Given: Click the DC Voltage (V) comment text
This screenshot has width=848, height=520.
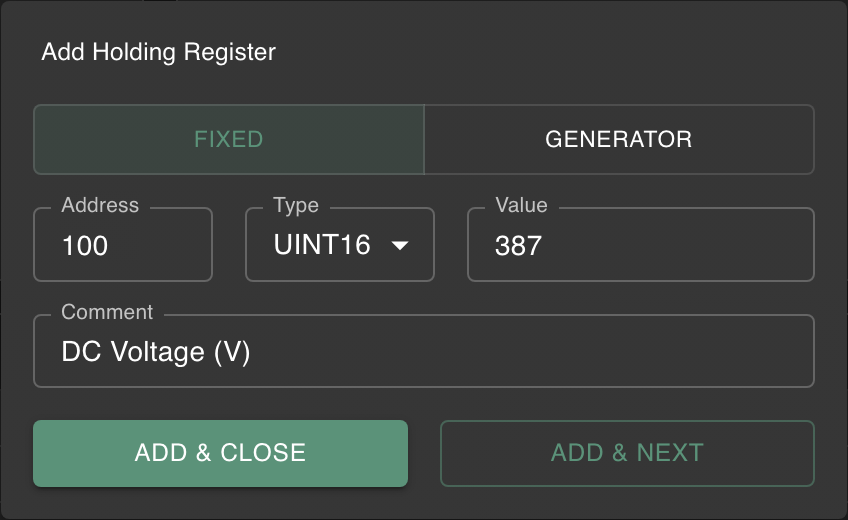Looking at the screenshot, I should click(156, 352).
